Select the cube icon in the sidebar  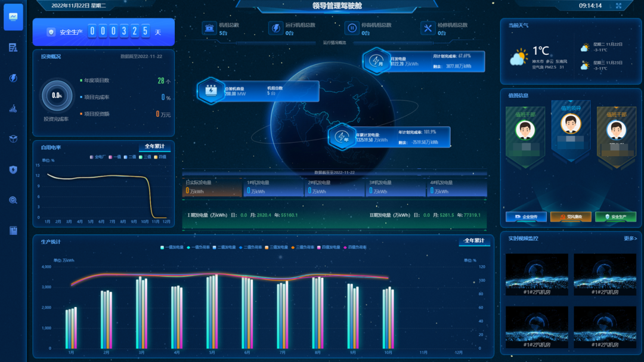click(13, 139)
